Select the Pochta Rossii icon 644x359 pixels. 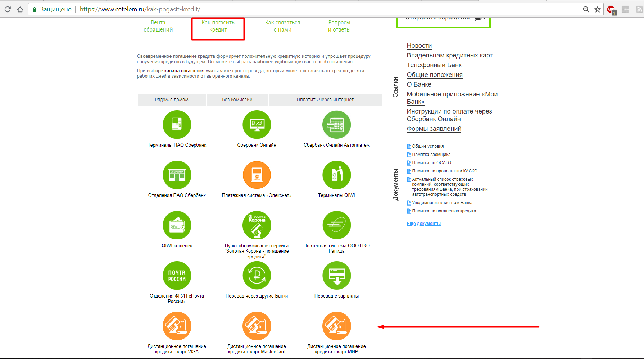click(x=177, y=276)
